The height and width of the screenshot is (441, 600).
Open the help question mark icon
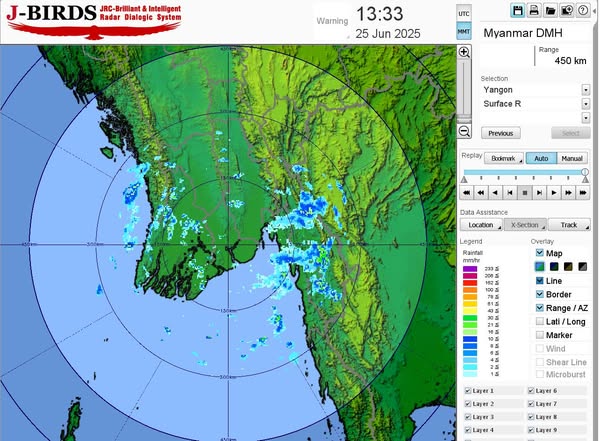[583, 10]
